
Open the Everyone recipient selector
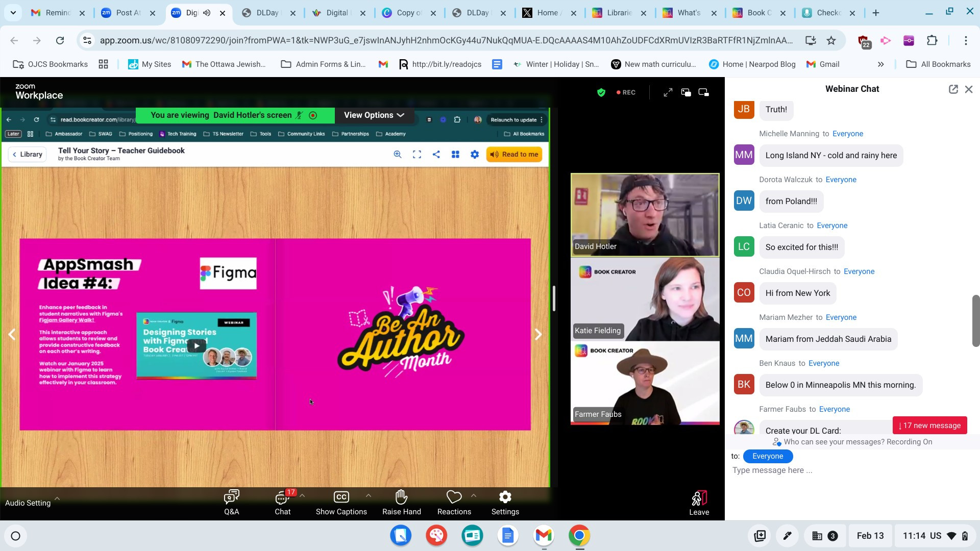point(767,456)
